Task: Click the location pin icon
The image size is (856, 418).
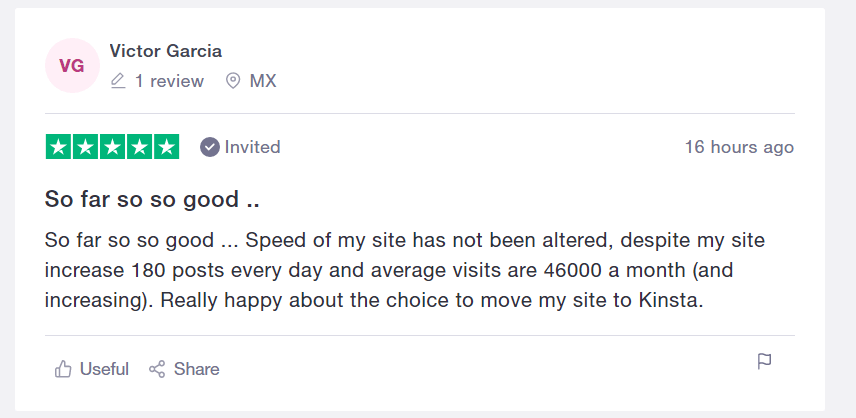Action: coord(233,81)
